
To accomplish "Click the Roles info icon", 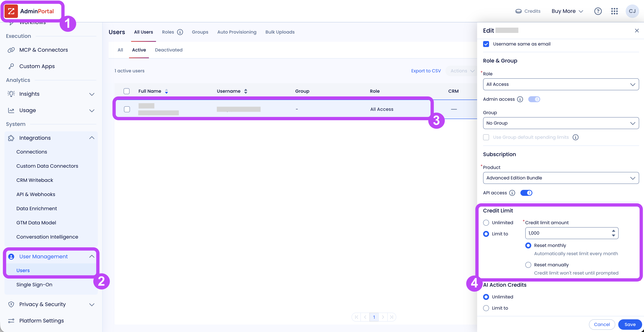I will pyautogui.click(x=180, y=32).
